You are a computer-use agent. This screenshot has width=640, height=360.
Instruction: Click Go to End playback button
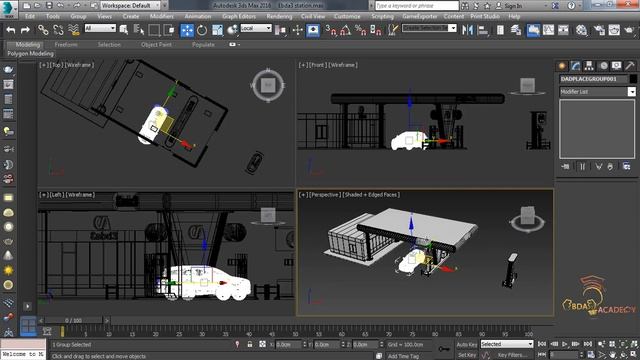click(x=588, y=344)
